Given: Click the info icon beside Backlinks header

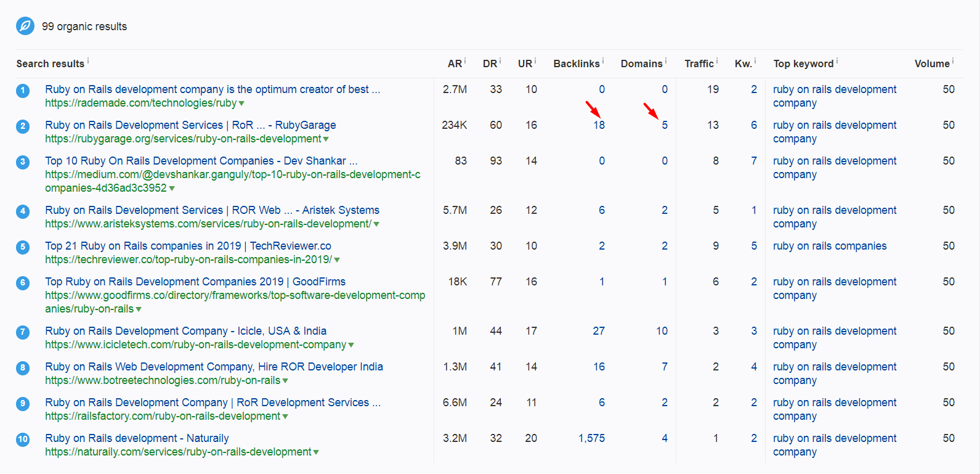Looking at the screenshot, I should pyautogui.click(x=603, y=61).
